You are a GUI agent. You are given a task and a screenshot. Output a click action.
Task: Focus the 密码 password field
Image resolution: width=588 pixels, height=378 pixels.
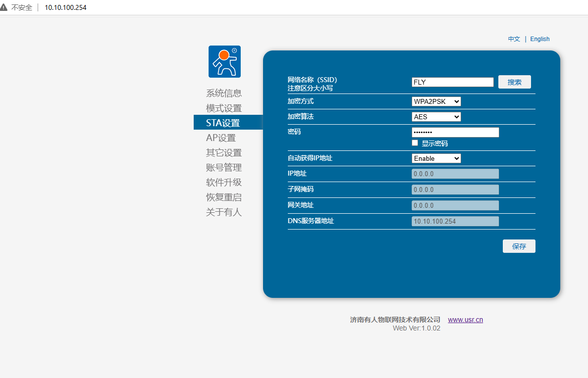point(455,132)
